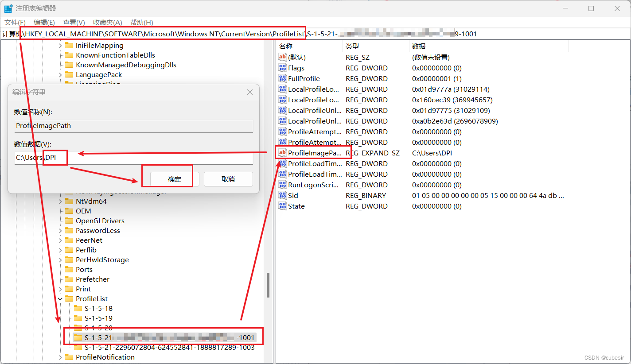The height and width of the screenshot is (364, 631).
Task: Expand the LanguagePack tree node
Action: 60,74
